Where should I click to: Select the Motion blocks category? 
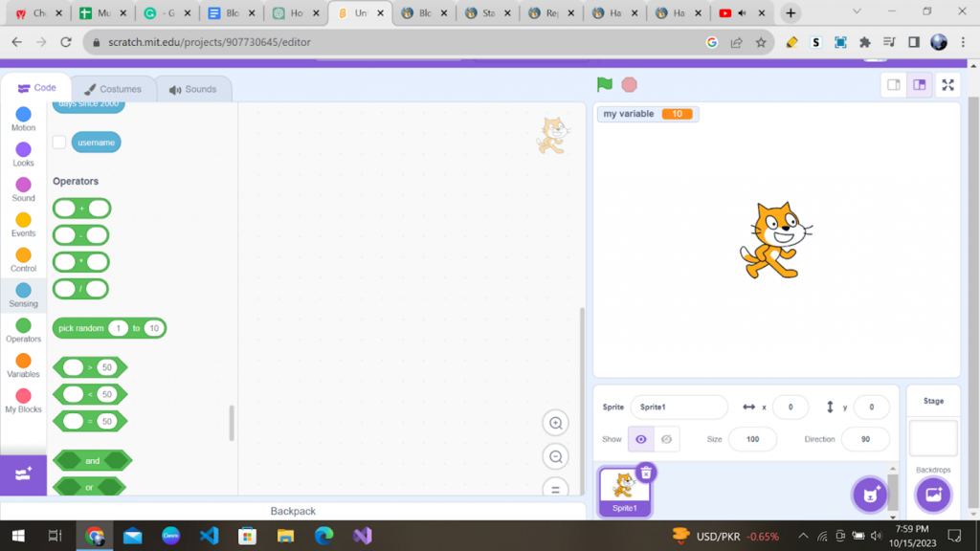pos(22,117)
